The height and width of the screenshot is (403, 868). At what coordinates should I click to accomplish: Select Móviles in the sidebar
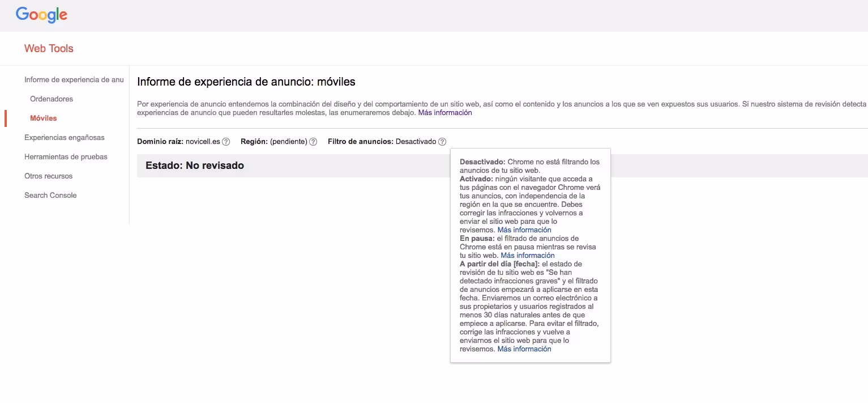click(44, 118)
